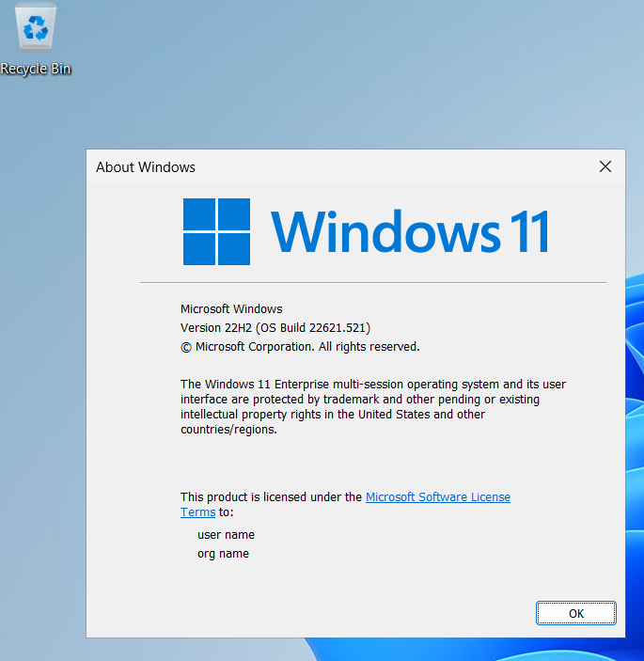Click the Microsoft Corporation copyright line
The height and width of the screenshot is (661, 644).
[300, 347]
